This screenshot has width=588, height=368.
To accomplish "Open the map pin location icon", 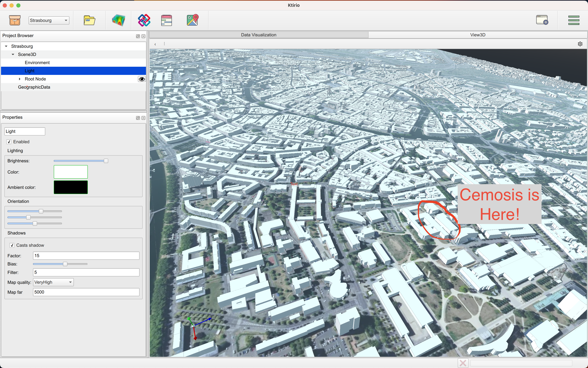I will [193, 20].
